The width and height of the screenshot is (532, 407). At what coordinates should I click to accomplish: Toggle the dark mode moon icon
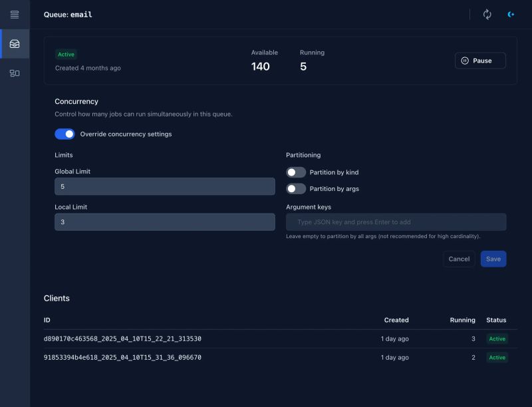511,14
